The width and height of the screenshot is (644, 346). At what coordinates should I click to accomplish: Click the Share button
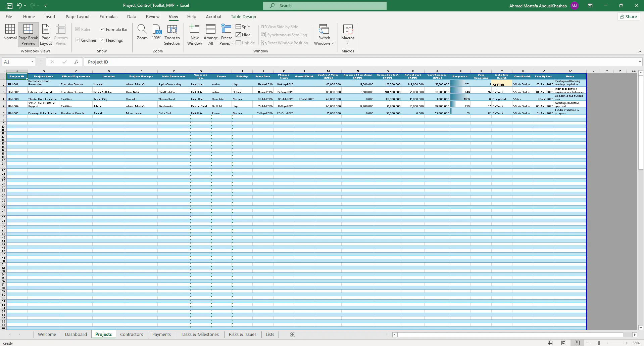(629, 16)
